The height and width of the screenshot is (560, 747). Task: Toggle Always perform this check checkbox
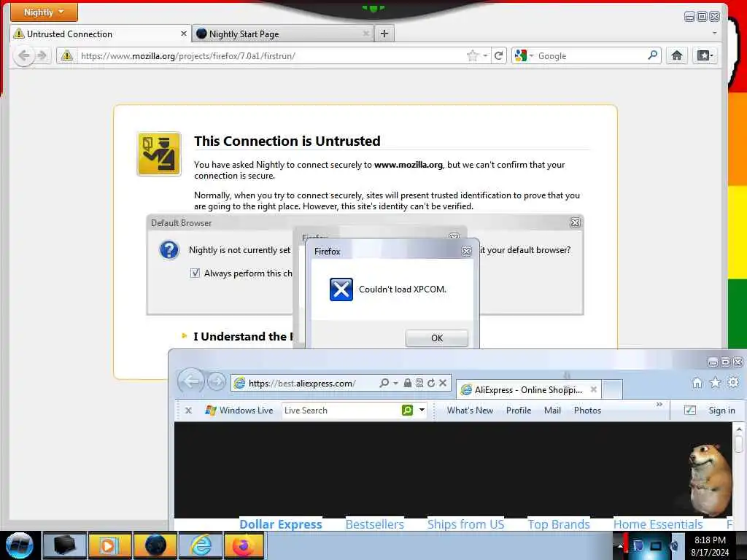[195, 273]
